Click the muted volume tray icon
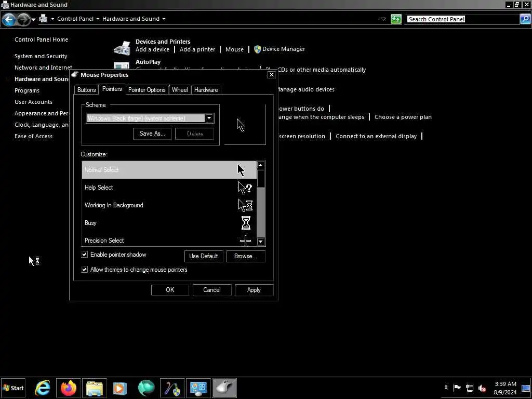Viewport: 532px width, 399px height. pyautogui.click(x=482, y=388)
